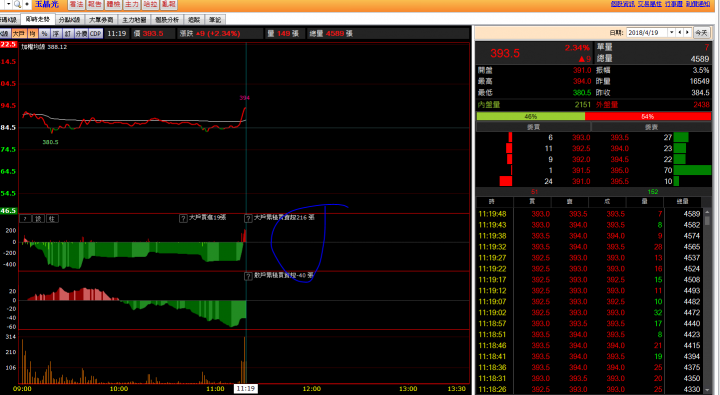The height and width of the screenshot is (395, 720).
Task: Click the ? box beside the 柱 button
Action: click(25, 219)
